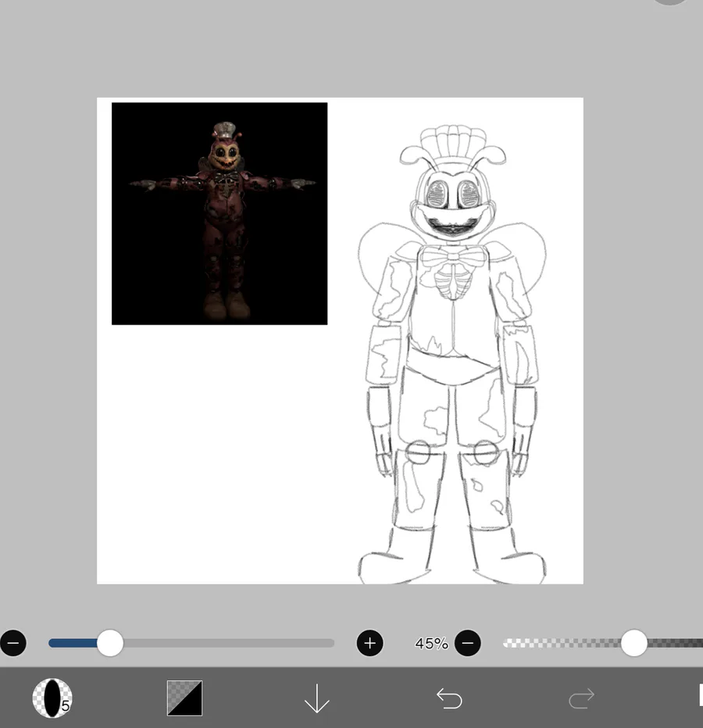
Task: Adjust the blue brush thickness slider knob
Action: [110, 643]
